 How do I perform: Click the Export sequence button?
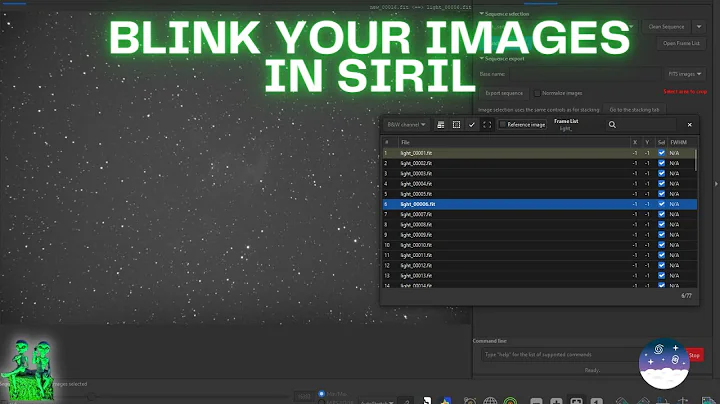click(x=504, y=93)
